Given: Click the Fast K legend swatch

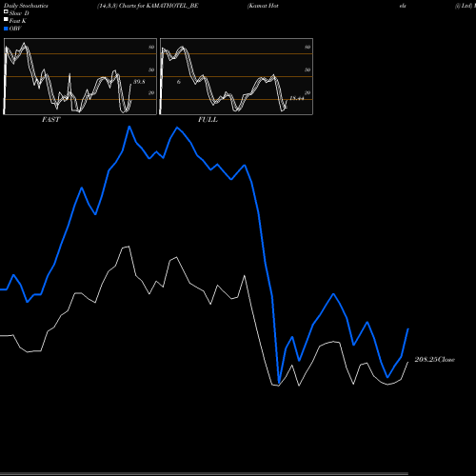Looking at the screenshot, I should (x=6, y=19).
